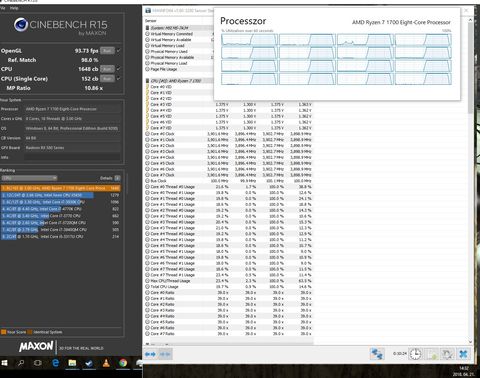Click HWiNFO network remote monitoring icon

377,354
